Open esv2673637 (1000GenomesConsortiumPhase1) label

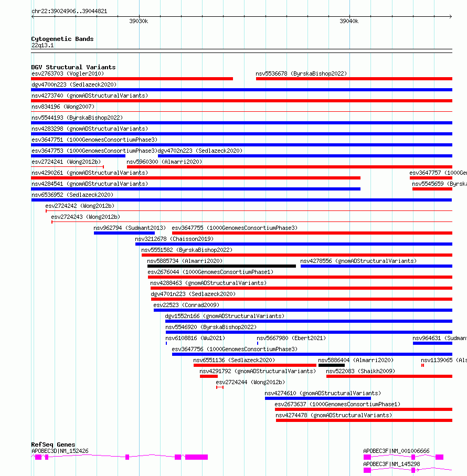pos(337,404)
